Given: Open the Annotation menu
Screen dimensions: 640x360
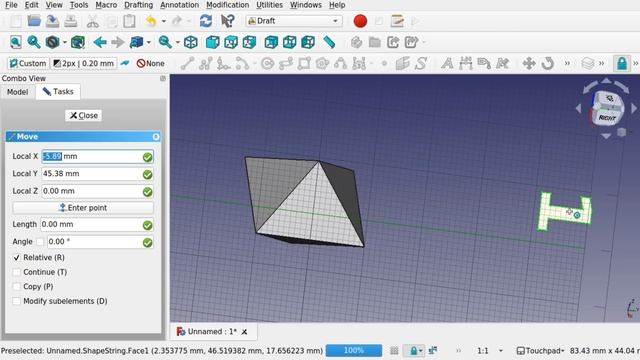Looking at the screenshot, I should 179,5.
